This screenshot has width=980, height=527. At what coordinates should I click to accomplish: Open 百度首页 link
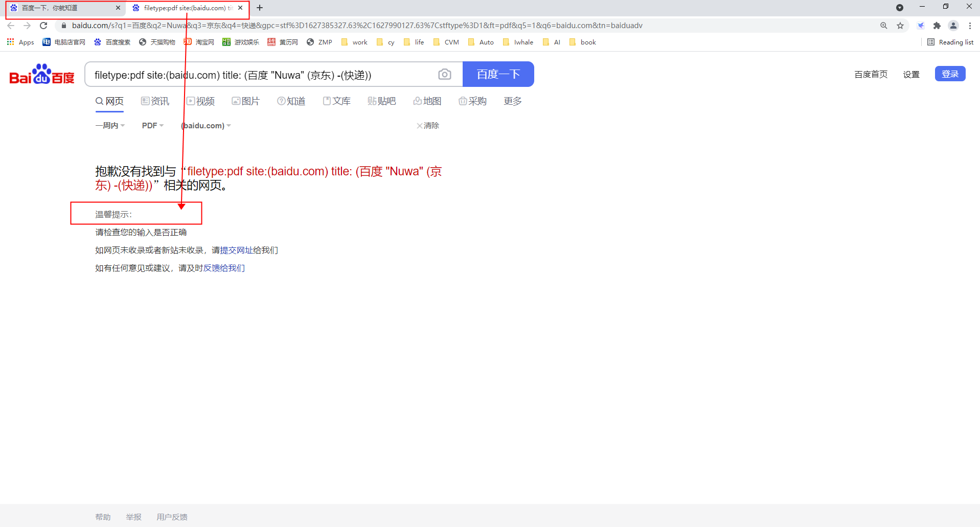(871, 75)
